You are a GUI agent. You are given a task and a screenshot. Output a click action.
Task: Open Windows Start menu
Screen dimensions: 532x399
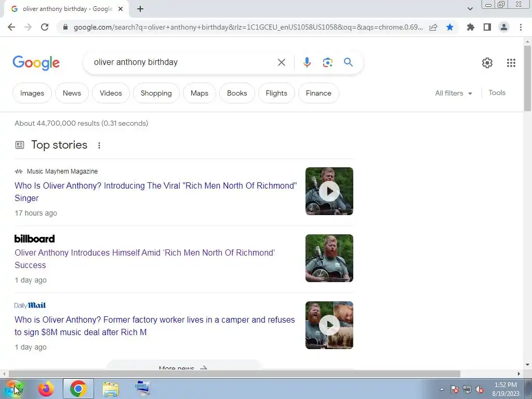pyautogui.click(x=14, y=389)
